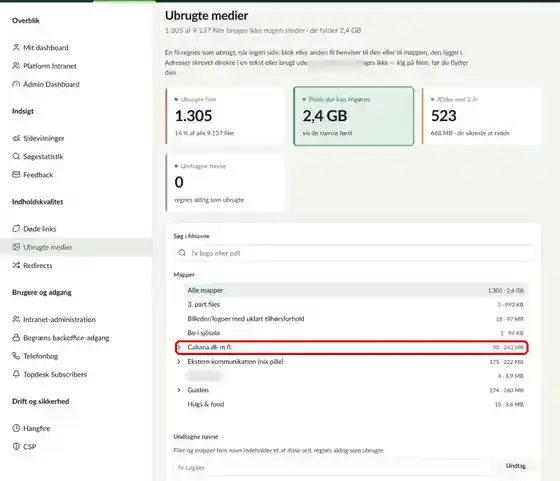
Task: Expand the Ekstern kommunikation folder
Action: (x=179, y=361)
